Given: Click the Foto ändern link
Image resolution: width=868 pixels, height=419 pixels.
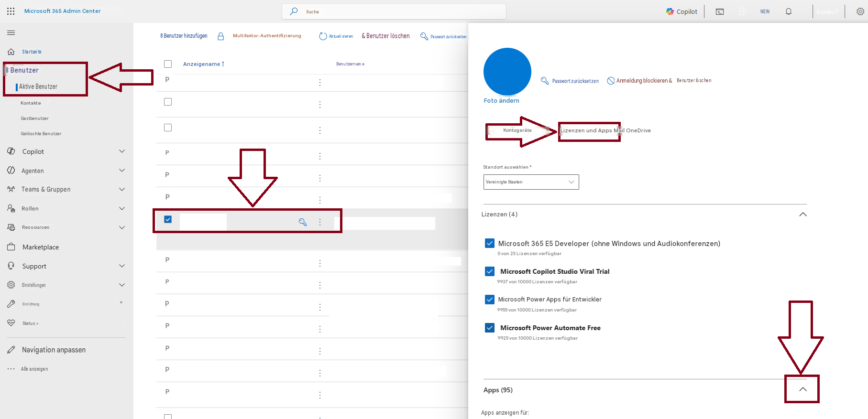Looking at the screenshot, I should tap(501, 101).
